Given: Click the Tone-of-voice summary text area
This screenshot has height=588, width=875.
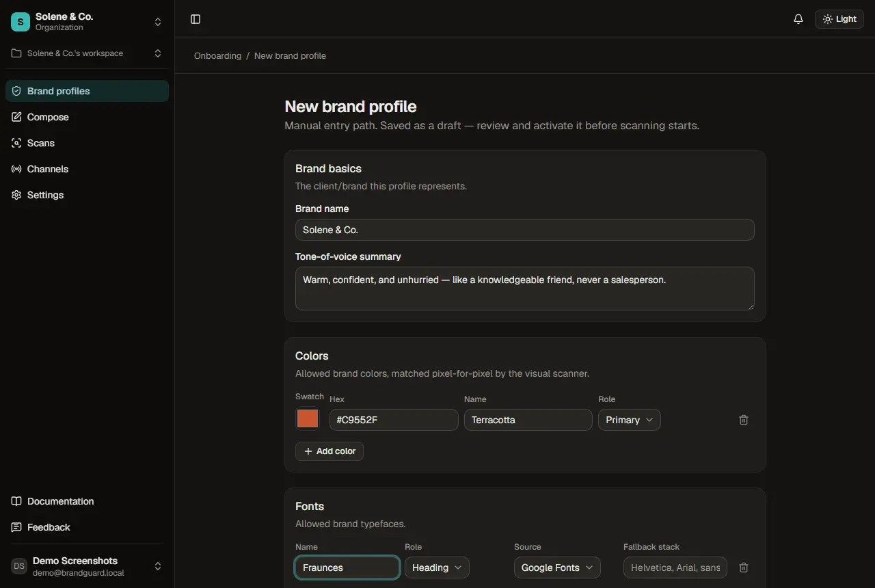Looking at the screenshot, I should (524, 289).
